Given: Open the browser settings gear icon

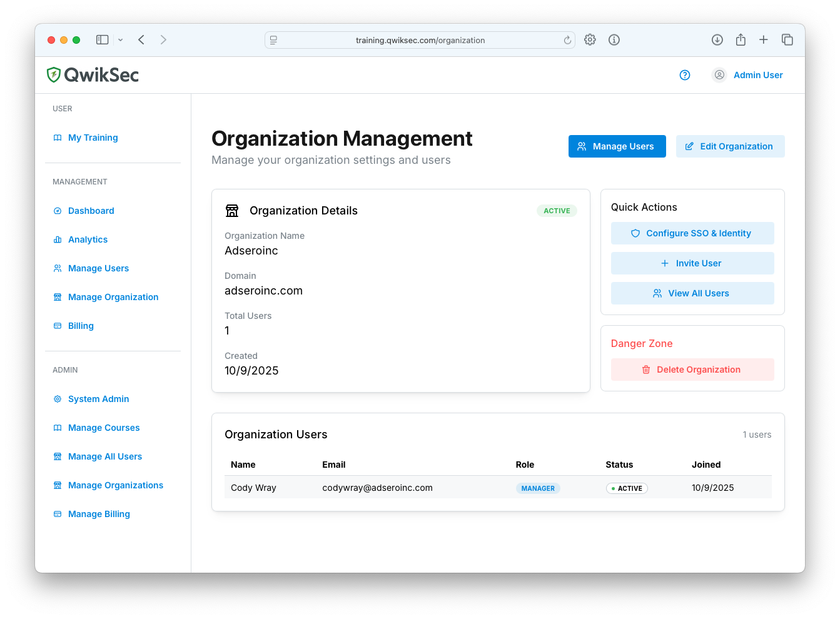Looking at the screenshot, I should 590,40.
